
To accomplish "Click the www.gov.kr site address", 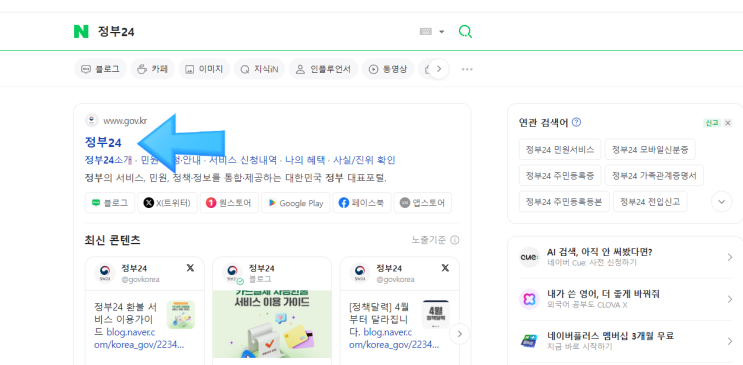I will (125, 120).
